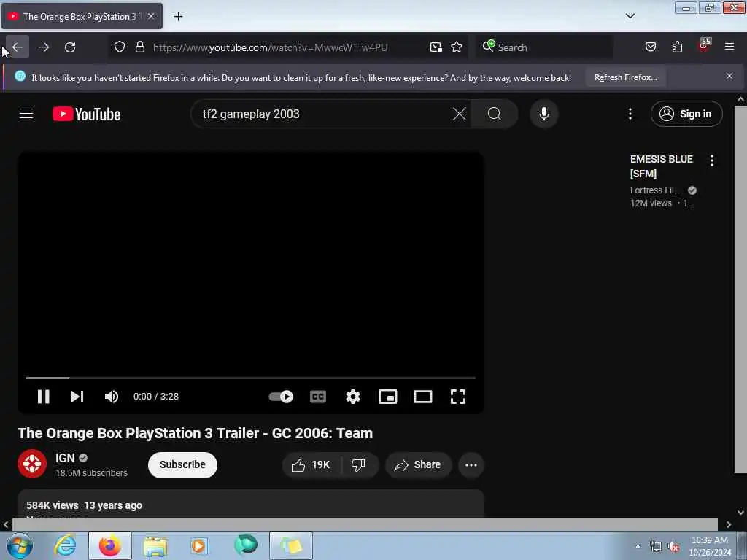This screenshot has height=560, width=747.
Task: List all tabs with the chevron dropdown
Action: coord(630,16)
